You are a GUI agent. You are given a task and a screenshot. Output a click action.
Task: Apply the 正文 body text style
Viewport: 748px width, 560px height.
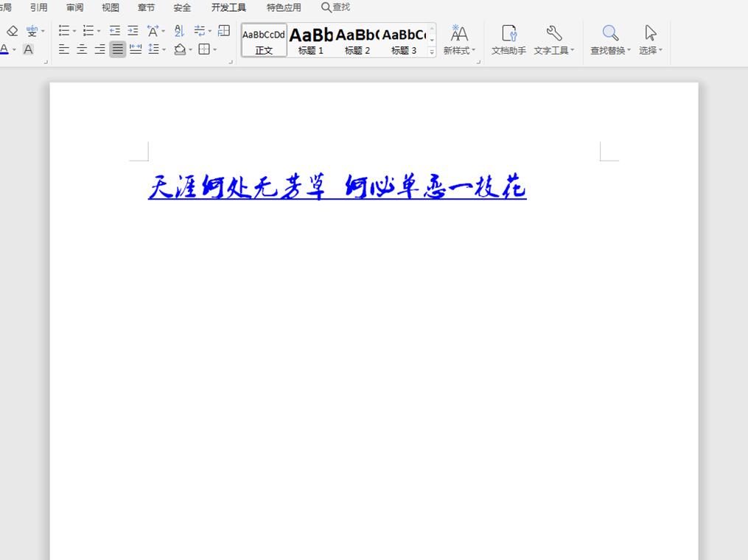coord(263,41)
